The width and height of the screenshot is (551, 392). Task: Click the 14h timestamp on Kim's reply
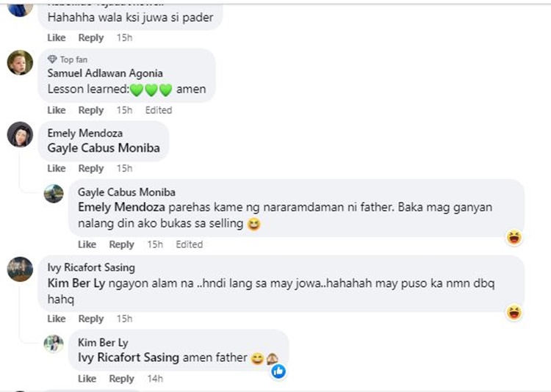click(x=155, y=379)
